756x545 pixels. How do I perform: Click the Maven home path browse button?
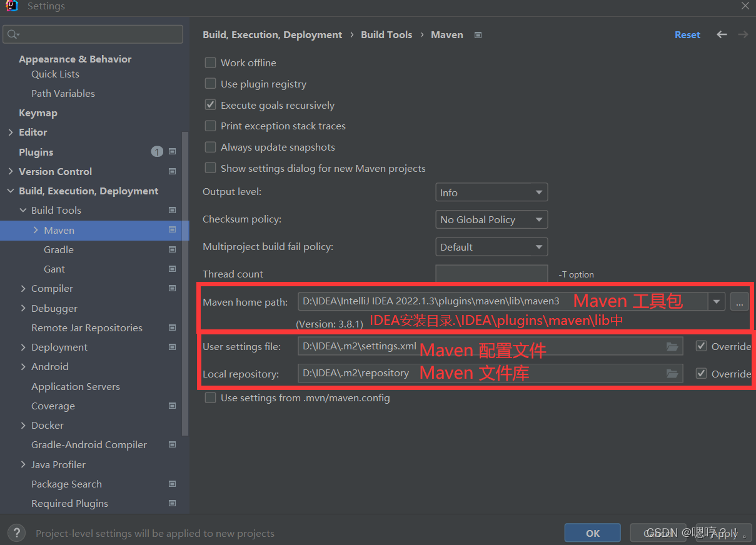tap(739, 302)
